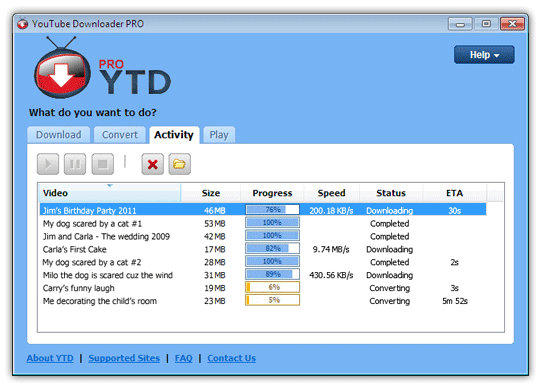Click the title bar YTD app icon
The height and width of the screenshot is (388, 540).
(23, 24)
